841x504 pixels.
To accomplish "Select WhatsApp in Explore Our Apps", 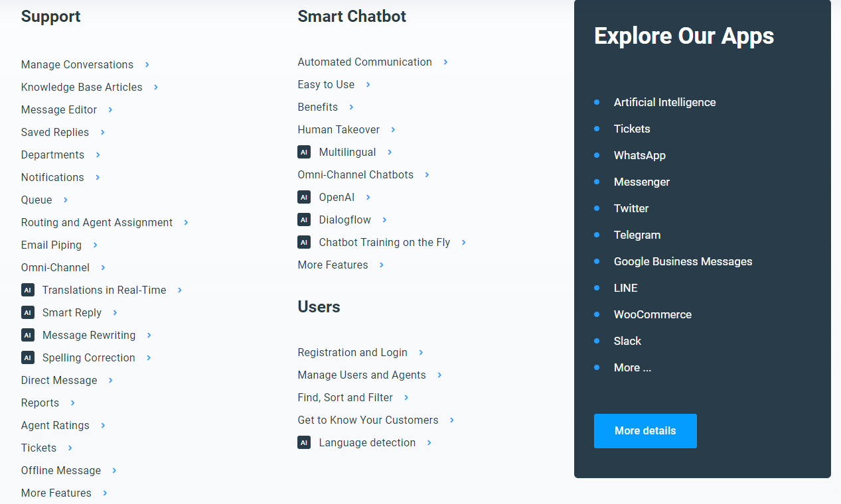I will point(640,155).
